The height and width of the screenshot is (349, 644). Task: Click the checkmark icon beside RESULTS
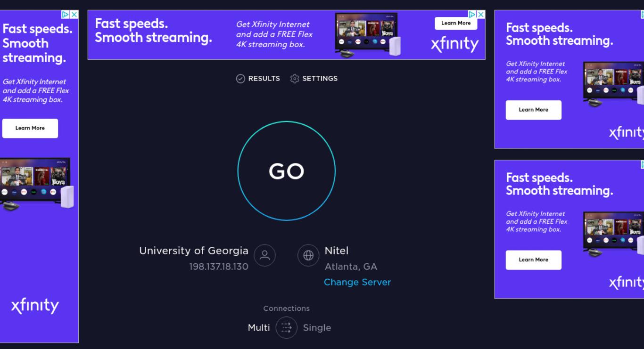coord(240,79)
